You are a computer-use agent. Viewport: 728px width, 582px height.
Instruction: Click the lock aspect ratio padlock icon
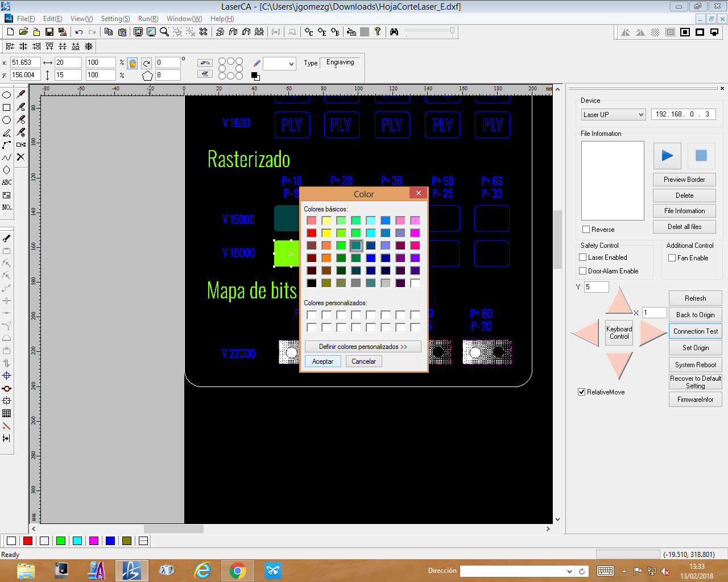[x=133, y=63]
